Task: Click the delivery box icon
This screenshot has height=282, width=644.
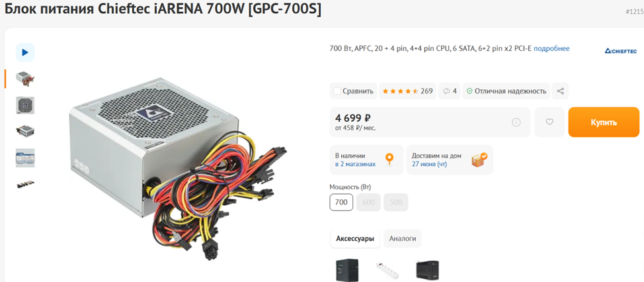Action: tap(479, 160)
